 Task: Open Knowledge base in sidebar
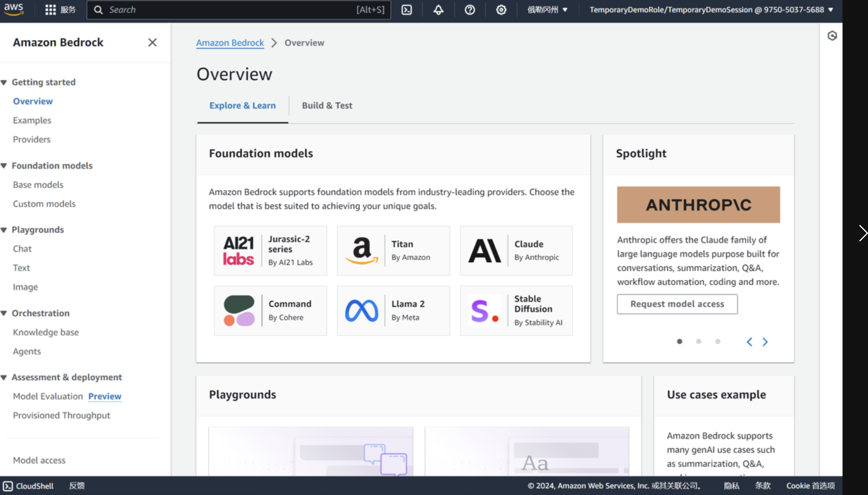click(46, 332)
